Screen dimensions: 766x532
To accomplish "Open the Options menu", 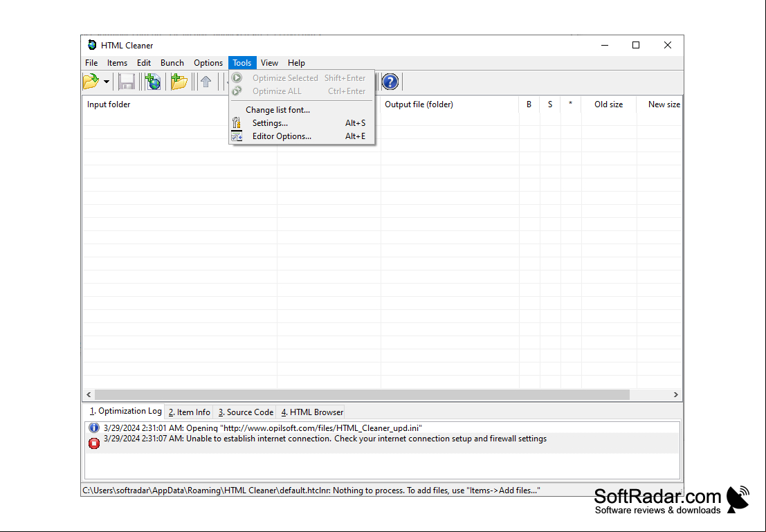I will (208, 62).
